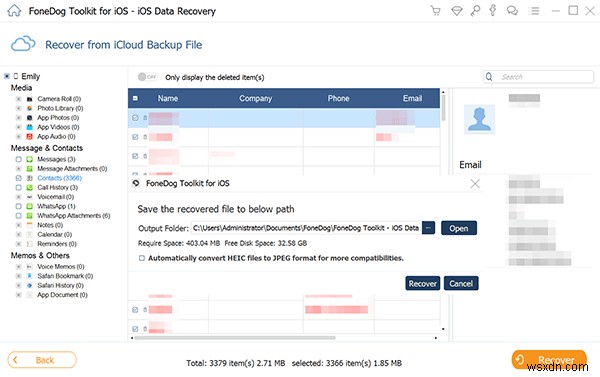Screen dimensions: 600x377
Task: Toggle the Emily device checkbox
Action: [x=7, y=76]
